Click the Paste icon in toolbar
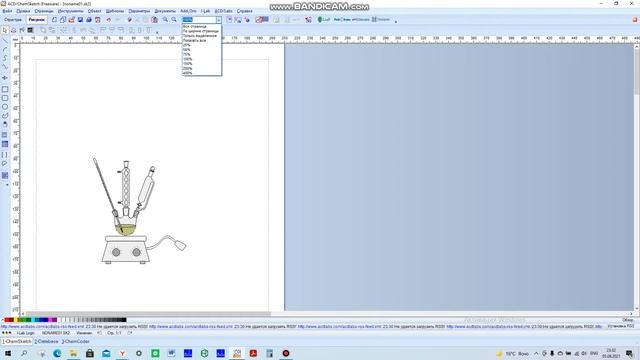Image resolution: width=640 pixels, height=360 pixels. pos(154,20)
